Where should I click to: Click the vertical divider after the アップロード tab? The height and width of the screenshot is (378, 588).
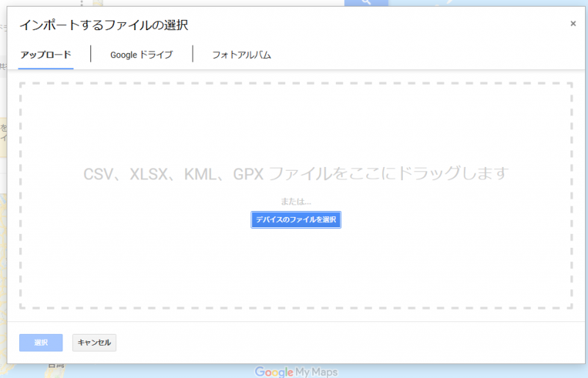(91, 54)
